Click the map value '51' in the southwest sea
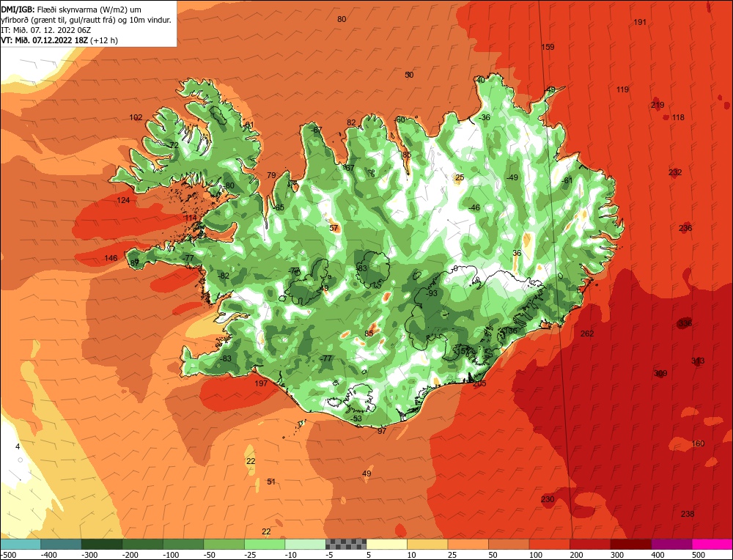The image size is (733, 560). click(271, 482)
